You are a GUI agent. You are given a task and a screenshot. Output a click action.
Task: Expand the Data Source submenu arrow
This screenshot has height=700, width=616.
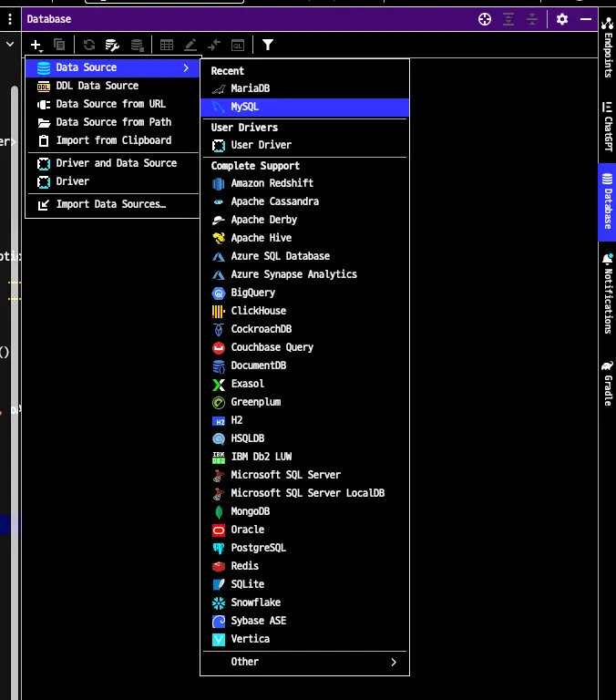[186, 67]
